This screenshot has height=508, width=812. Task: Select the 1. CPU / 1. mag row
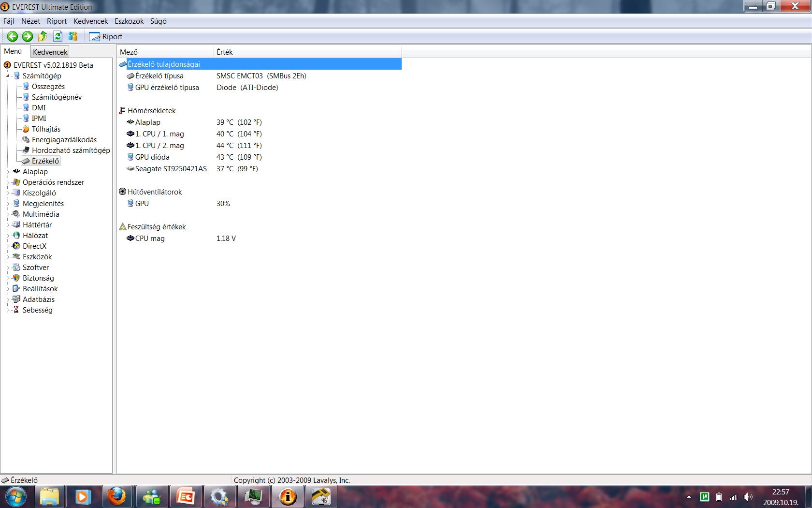point(260,134)
